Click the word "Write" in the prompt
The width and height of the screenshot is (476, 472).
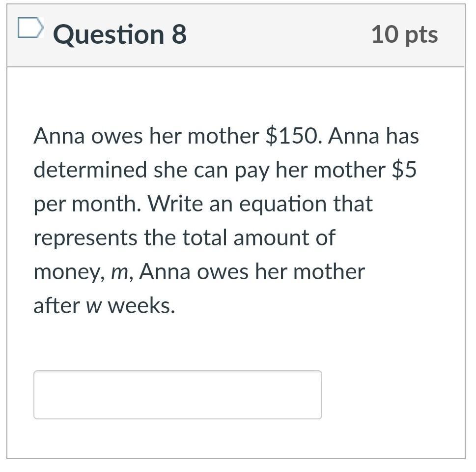175,204
